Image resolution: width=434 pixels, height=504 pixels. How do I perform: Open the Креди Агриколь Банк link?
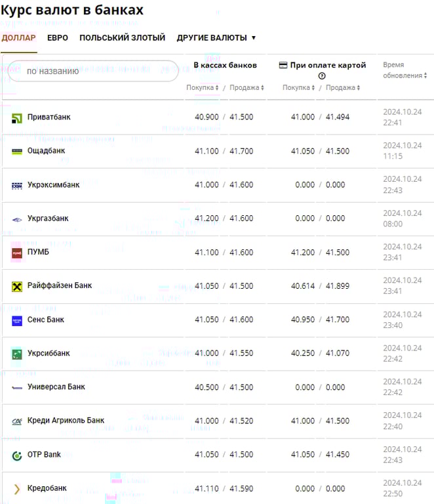(66, 421)
